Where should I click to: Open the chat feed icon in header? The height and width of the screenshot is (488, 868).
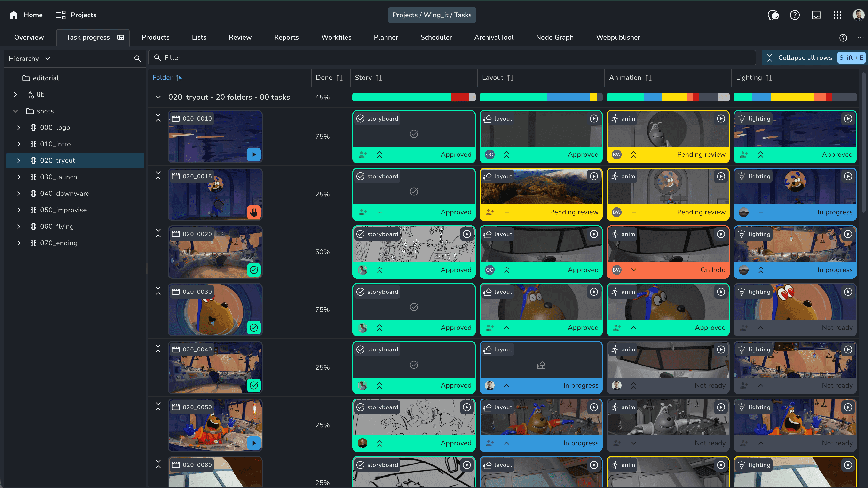pyautogui.click(x=773, y=15)
